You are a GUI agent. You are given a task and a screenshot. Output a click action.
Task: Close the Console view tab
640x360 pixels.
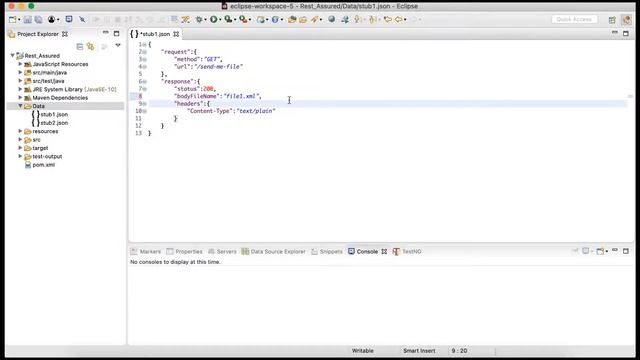click(x=384, y=251)
